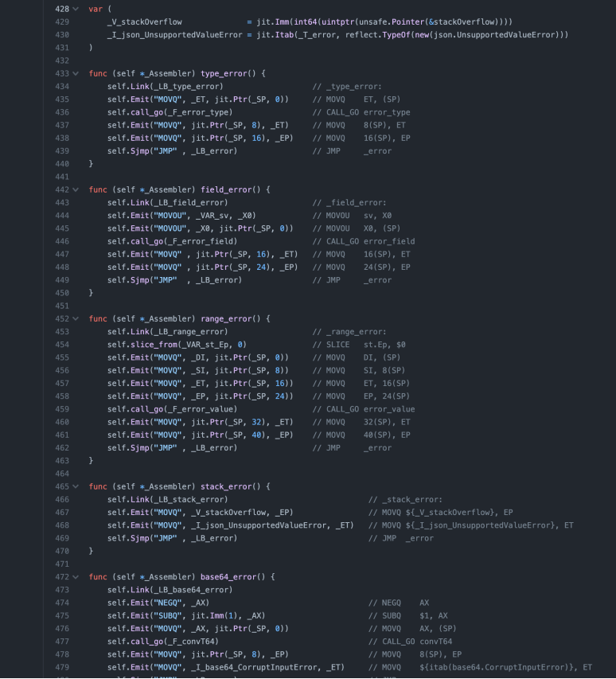Collapse the field_error function at line 442

pyautogui.click(x=76, y=189)
